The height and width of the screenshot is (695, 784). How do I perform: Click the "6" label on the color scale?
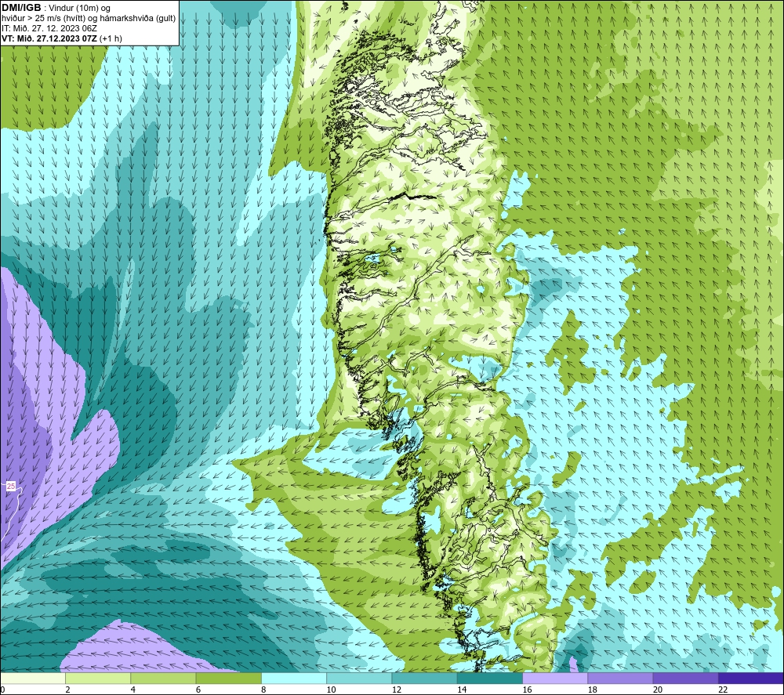pos(198,690)
